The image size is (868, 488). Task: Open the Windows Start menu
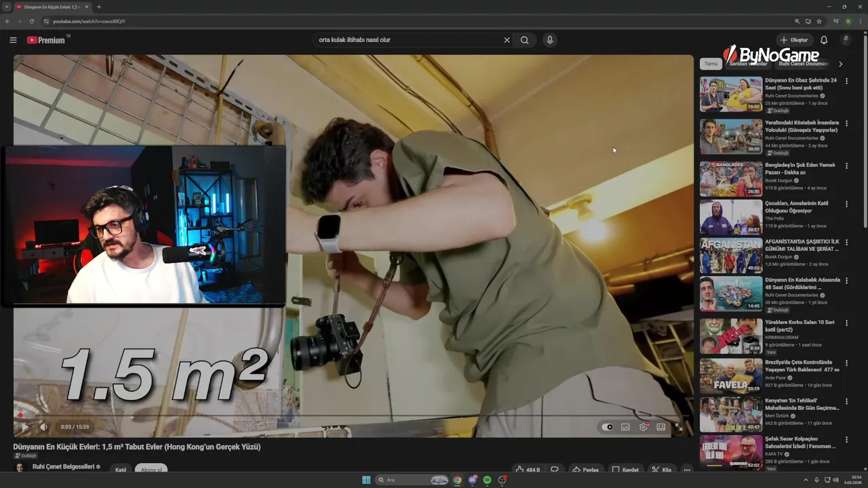click(366, 480)
